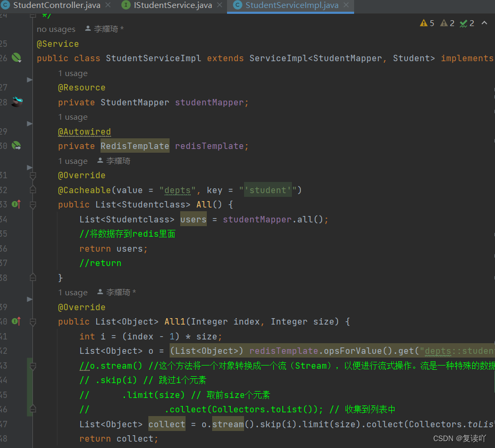Collapse the code fold at the @Override line 31
This screenshot has width=495, height=448.
point(32,176)
